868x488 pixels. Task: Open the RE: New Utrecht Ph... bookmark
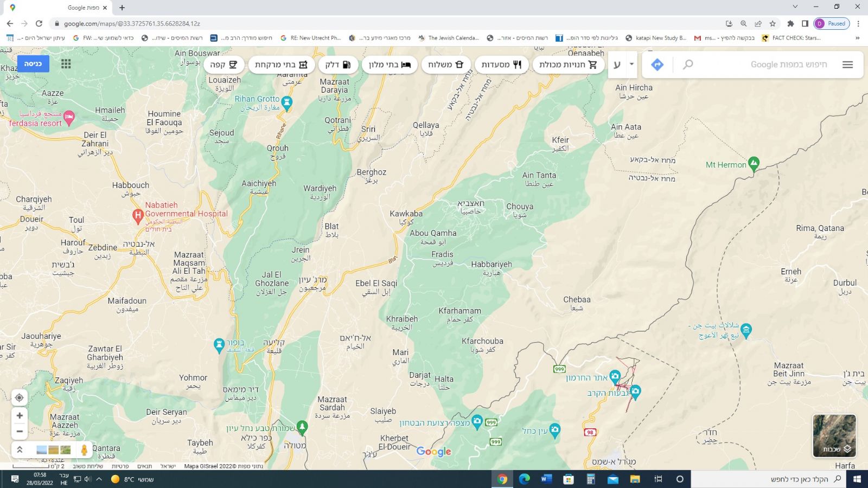(310, 38)
